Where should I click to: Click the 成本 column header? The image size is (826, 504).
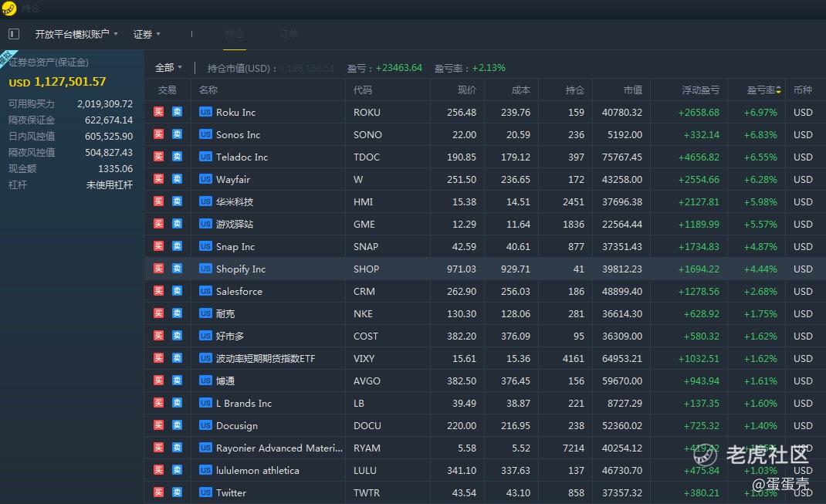pyautogui.click(x=520, y=90)
